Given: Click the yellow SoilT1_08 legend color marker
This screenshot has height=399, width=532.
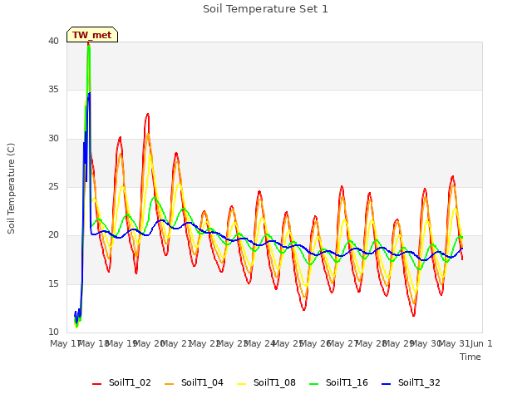Looking at the screenshot, I should pos(241,384).
